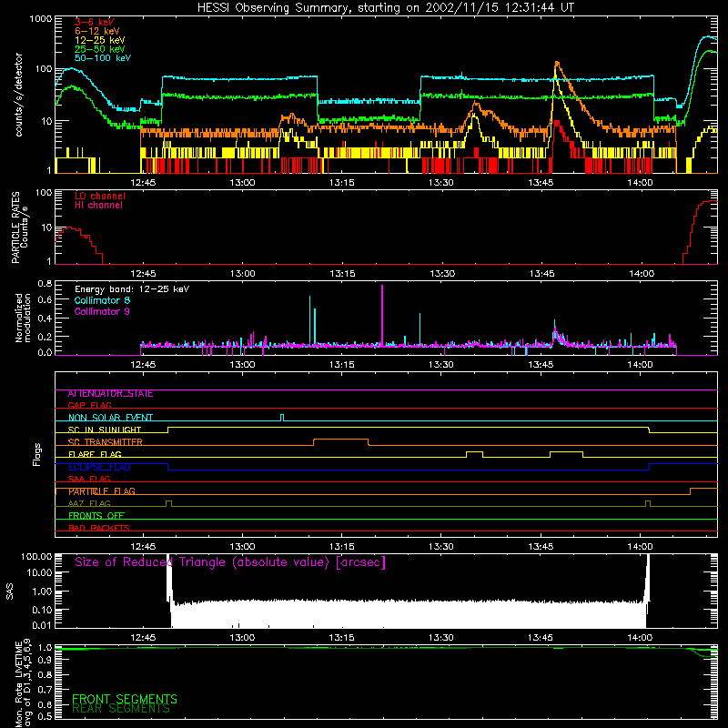Click the SC_TRANSMITTER flag label
728x728 pixels.
(105, 441)
